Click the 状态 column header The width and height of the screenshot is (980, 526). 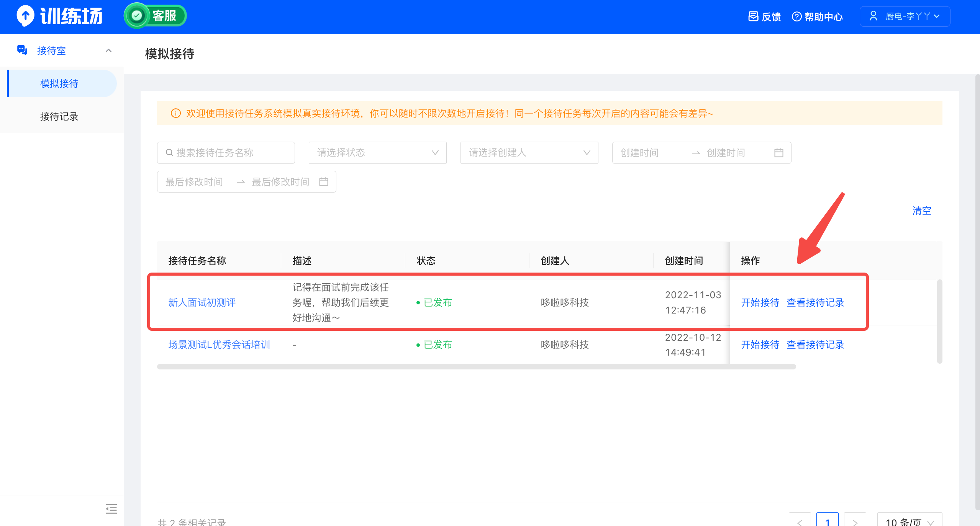(x=426, y=261)
